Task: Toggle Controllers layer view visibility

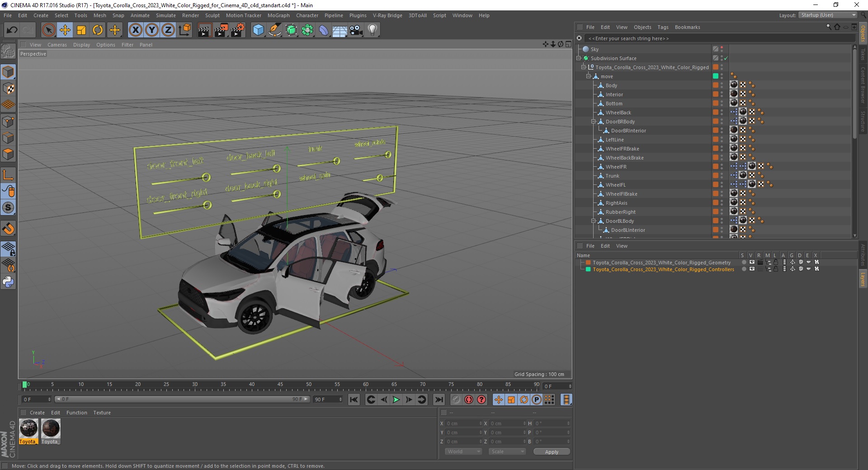Action: point(752,269)
